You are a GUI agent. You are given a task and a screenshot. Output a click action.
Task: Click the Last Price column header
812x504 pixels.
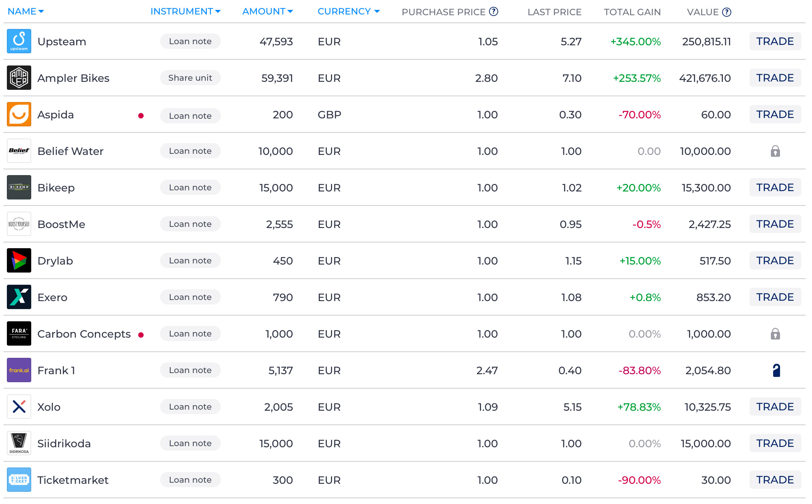[x=555, y=12]
